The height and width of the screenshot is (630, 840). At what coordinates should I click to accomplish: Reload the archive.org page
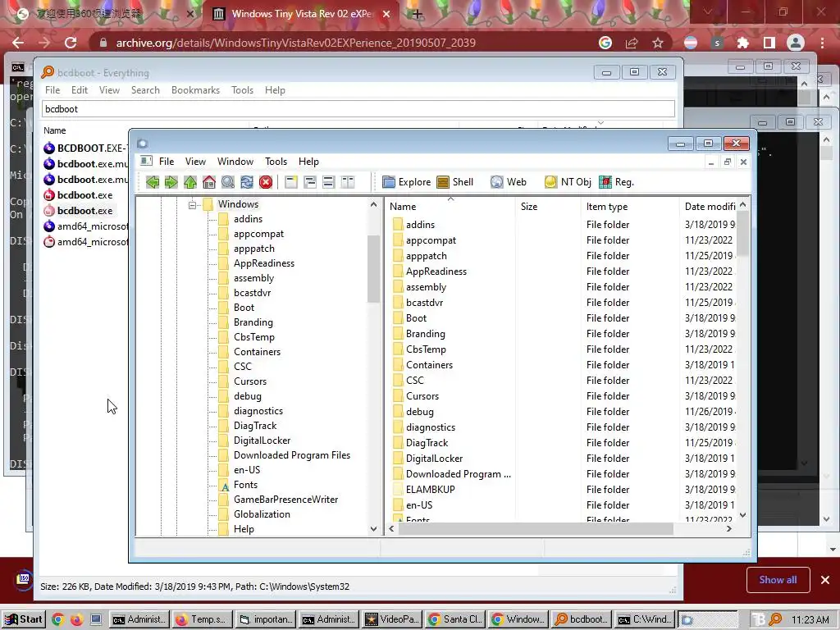tap(71, 43)
